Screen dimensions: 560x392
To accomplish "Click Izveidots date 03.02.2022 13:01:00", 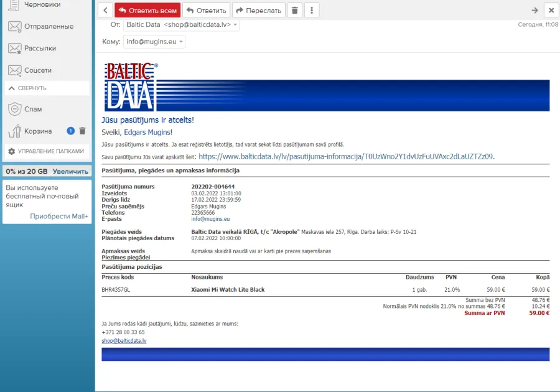I will tap(216, 194).
